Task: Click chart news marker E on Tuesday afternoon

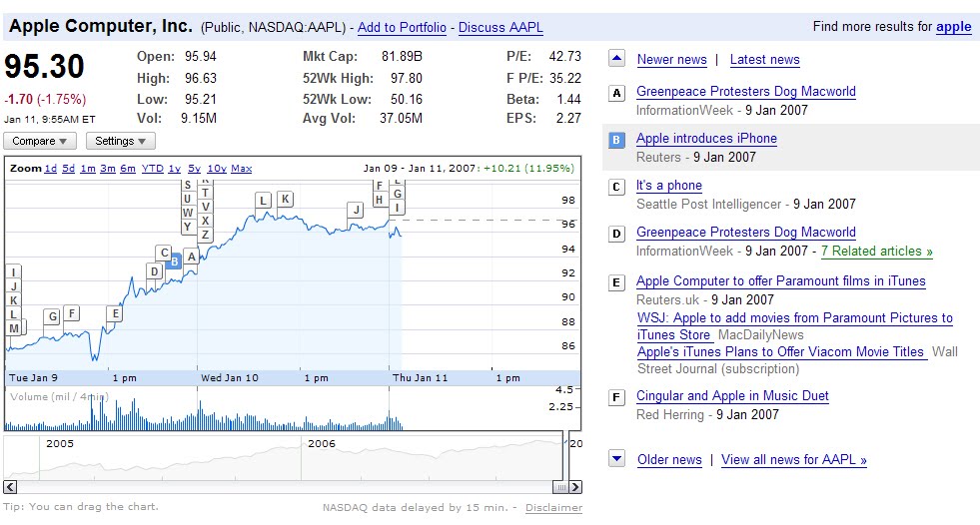Action: point(114,313)
